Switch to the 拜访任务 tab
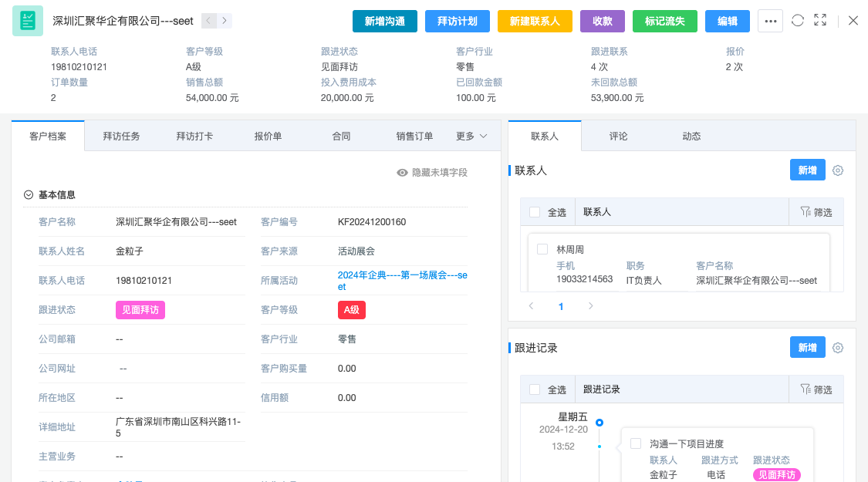 (121, 136)
